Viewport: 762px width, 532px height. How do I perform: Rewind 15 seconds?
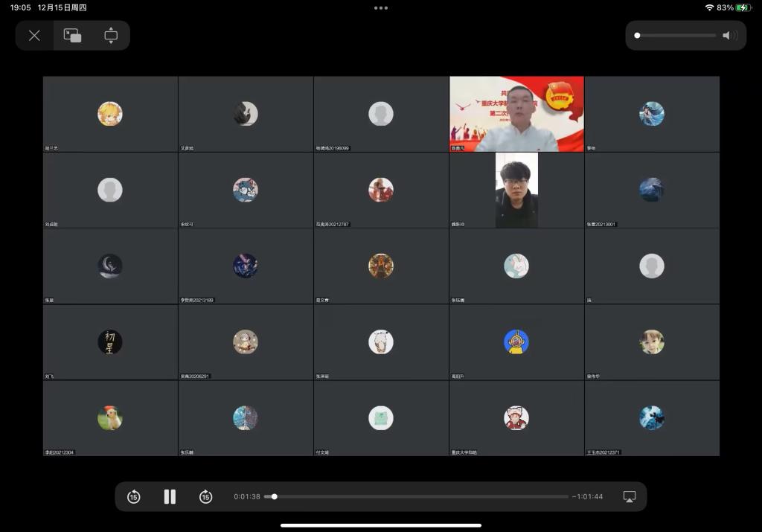tap(134, 497)
